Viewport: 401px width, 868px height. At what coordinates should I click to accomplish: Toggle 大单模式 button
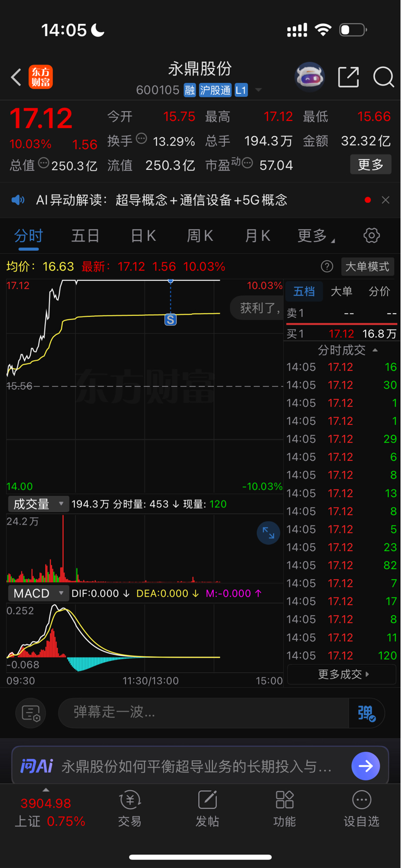coord(368,267)
